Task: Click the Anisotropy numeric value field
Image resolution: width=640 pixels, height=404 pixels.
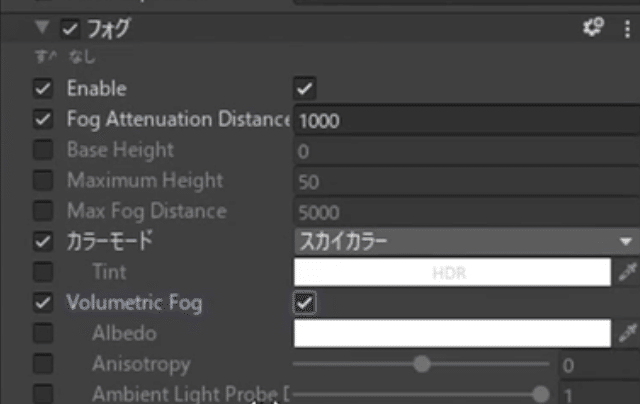Action: click(x=600, y=365)
